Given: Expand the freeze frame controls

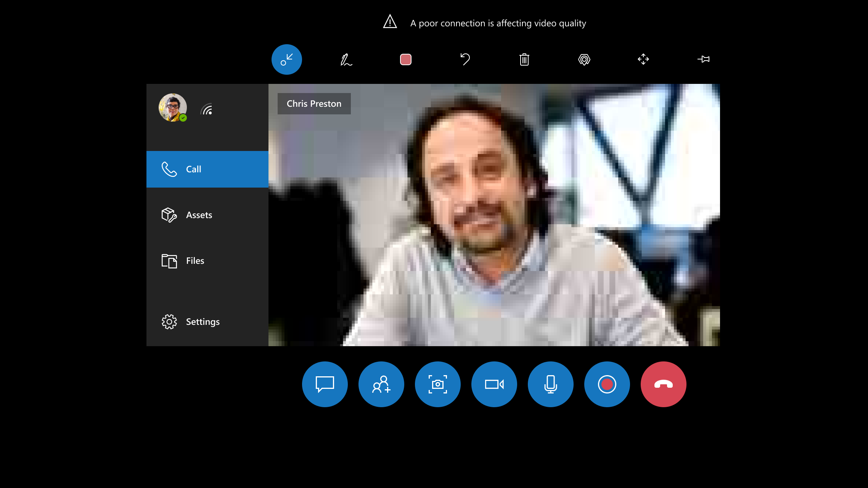Looking at the screenshot, I should [x=643, y=59].
